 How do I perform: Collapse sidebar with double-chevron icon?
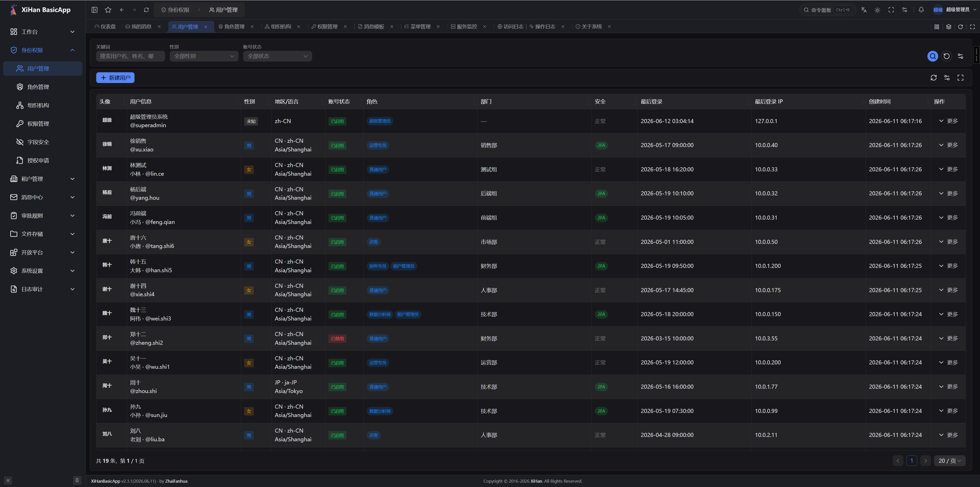pyautogui.click(x=8, y=481)
